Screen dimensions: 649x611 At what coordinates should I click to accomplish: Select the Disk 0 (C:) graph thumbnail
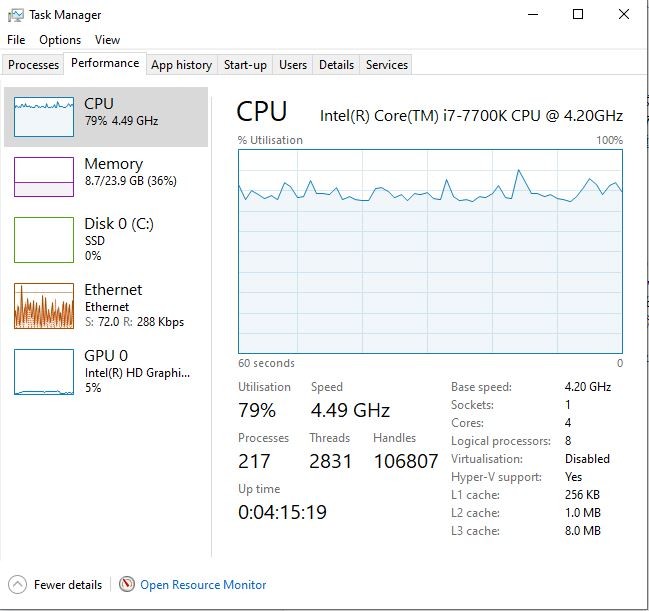pos(44,240)
